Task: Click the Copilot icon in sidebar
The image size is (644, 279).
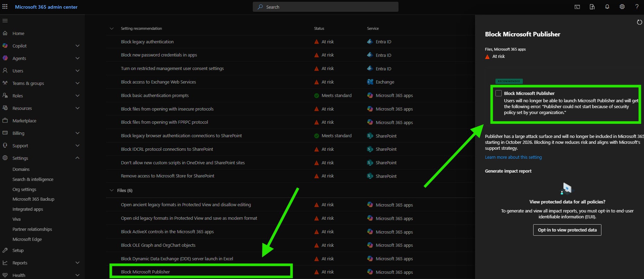Action: [x=5, y=46]
